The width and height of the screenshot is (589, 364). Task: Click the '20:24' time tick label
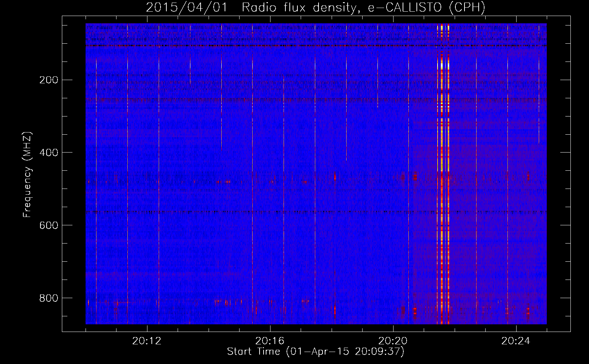click(x=516, y=341)
